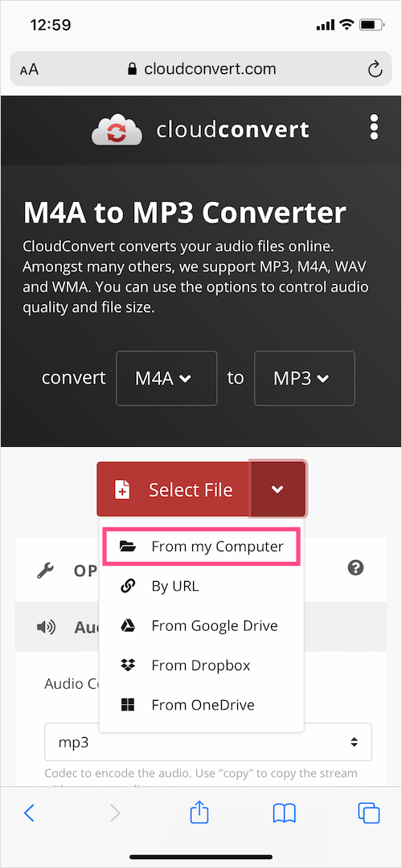Go back with Safari back arrow
The image size is (402, 868).
(x=30, y=813)
